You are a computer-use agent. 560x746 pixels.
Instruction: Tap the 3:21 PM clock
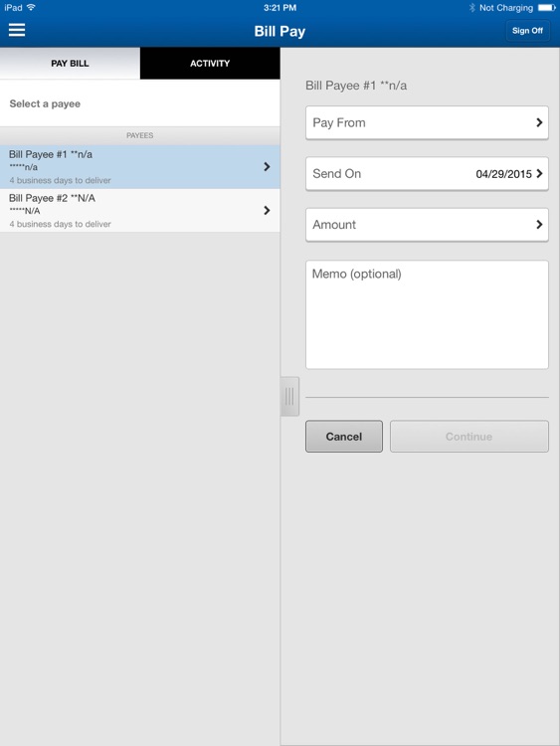point(280,8)
